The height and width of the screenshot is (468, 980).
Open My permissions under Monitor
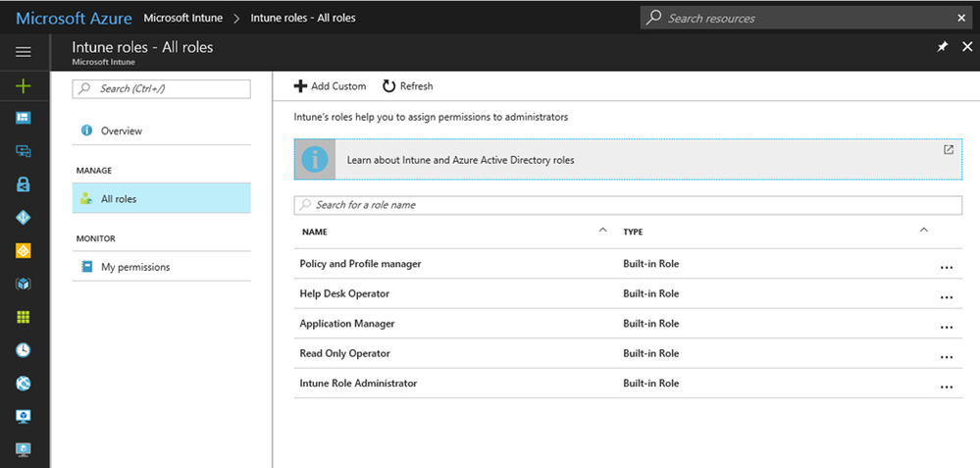coord(134,267)
